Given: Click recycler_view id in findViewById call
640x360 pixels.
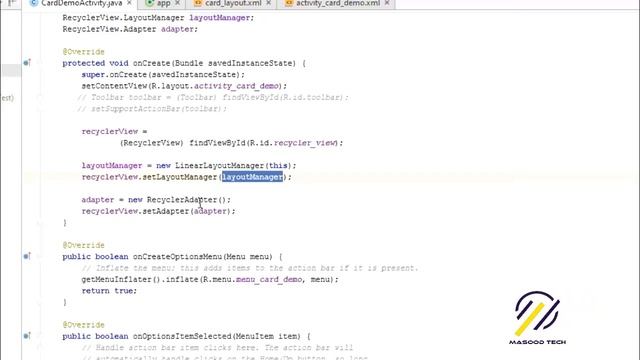Looking at the screenshot, I should (x=305, y=143).
